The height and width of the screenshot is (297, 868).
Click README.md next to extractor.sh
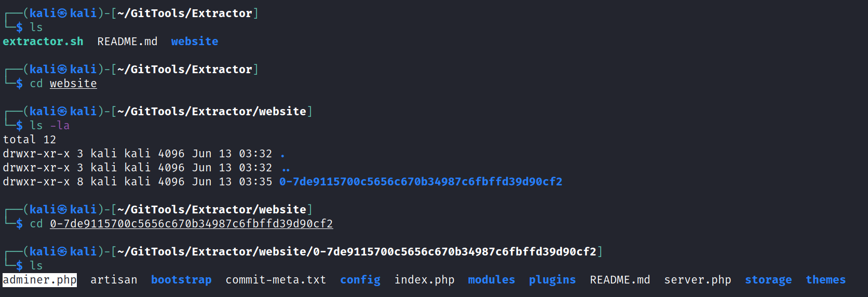(x=127, y=42)
